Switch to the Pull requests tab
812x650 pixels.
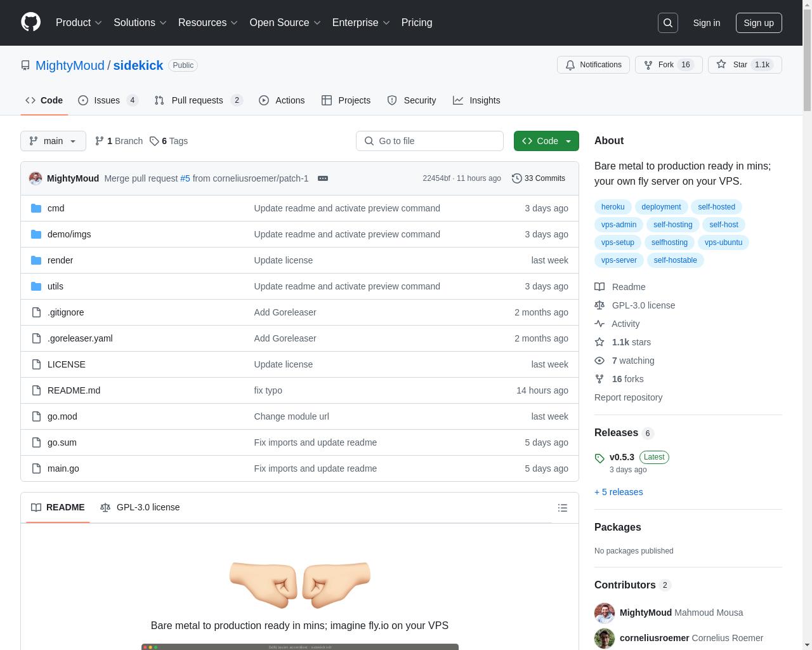pos(199,100)
